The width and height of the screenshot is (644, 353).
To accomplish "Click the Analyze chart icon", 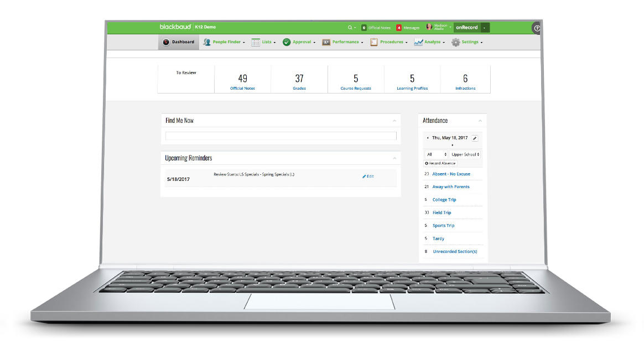I will pos(419,41).
